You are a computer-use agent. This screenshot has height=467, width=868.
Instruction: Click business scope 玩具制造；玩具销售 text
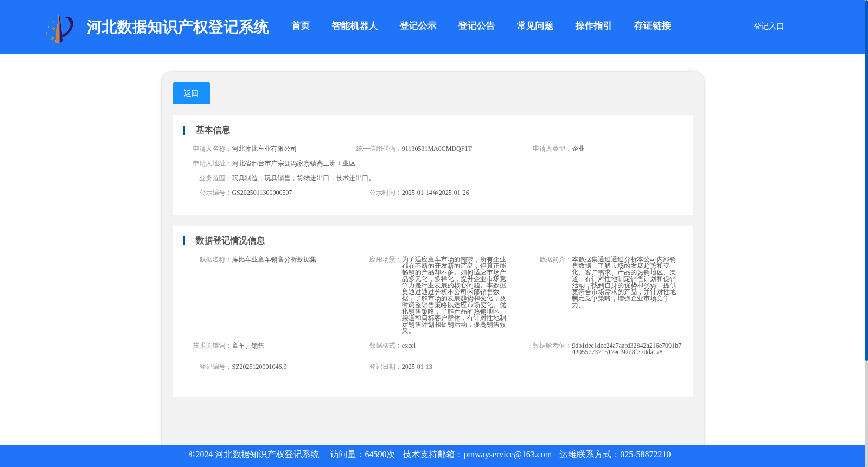pyautogui.click(x=303, y=178)
